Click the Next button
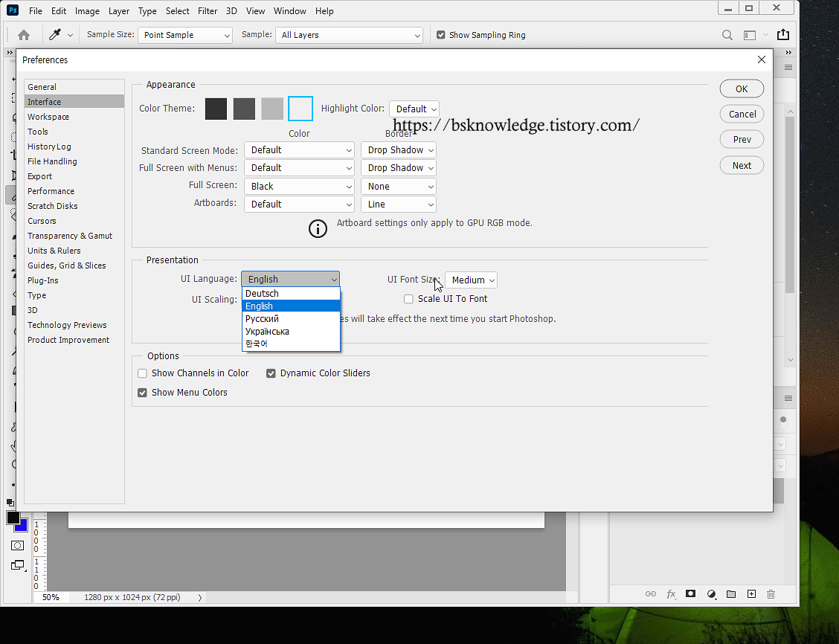The width and height of the screenshot is (839, 644). pos(742,165)
